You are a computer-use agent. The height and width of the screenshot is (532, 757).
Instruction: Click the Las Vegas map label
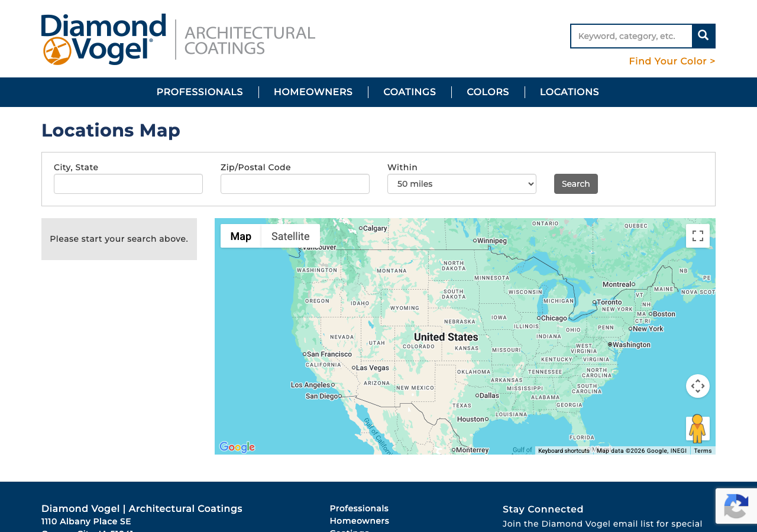373,368
